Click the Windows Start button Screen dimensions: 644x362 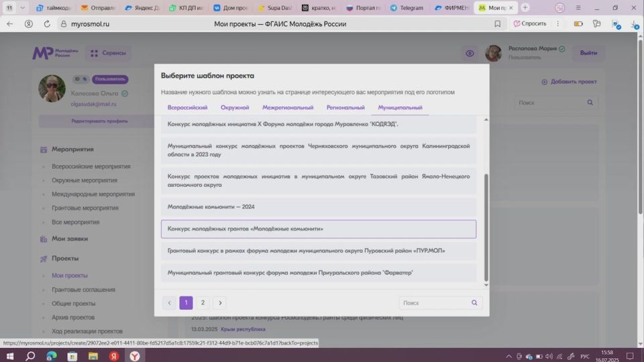tap(10, 356)
